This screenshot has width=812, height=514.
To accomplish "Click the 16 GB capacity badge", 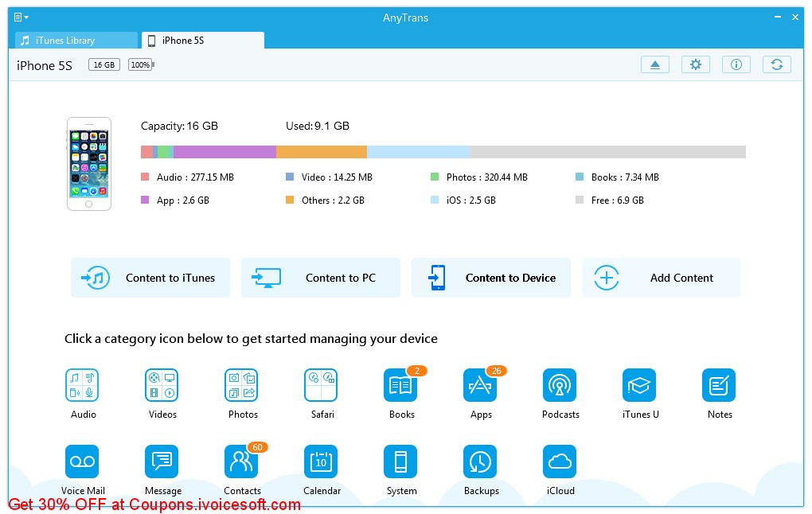I will click(104, 64).
